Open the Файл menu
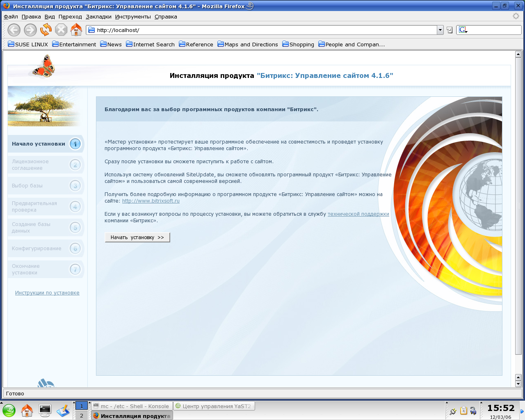This screenshot has height=420, width=525. click(x=11, y=17)
